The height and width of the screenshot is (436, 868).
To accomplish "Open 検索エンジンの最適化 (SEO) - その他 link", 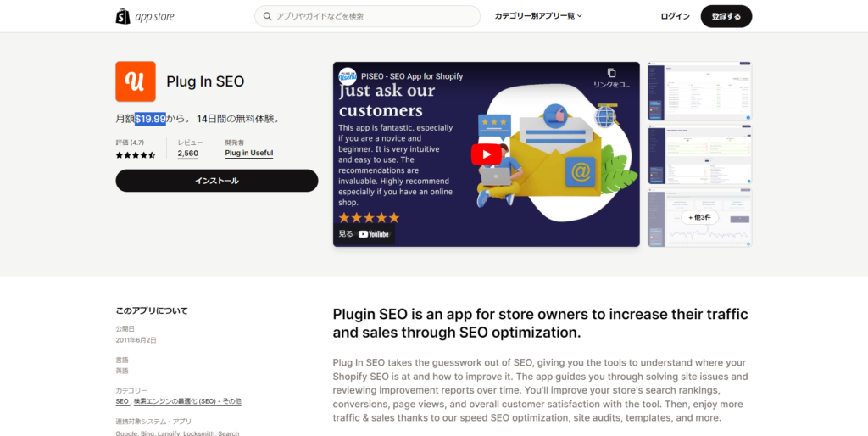I will [x=187, y=401].
